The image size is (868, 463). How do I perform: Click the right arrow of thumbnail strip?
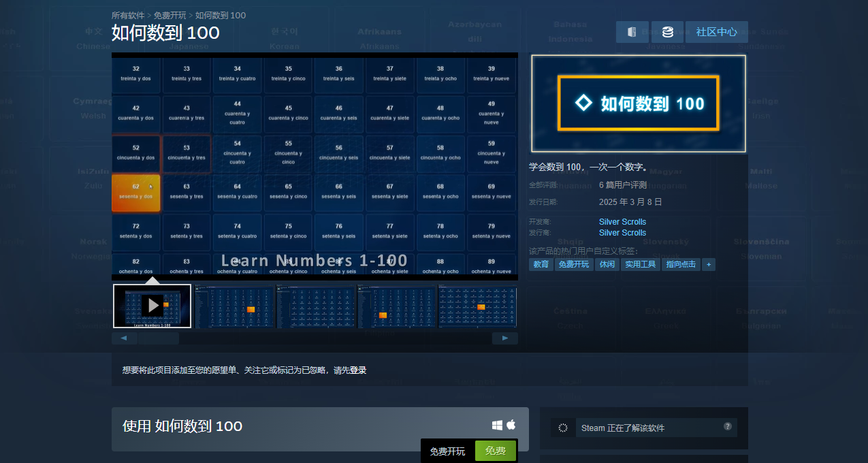505,338
